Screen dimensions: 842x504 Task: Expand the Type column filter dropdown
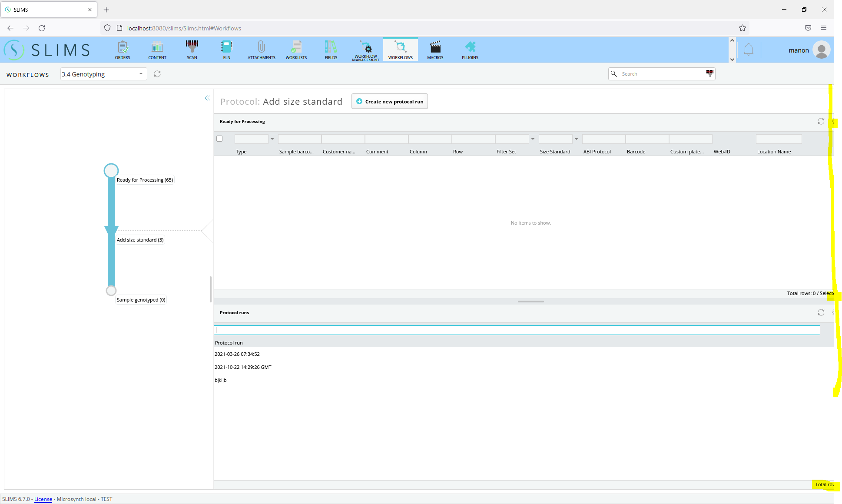[272, 139]
